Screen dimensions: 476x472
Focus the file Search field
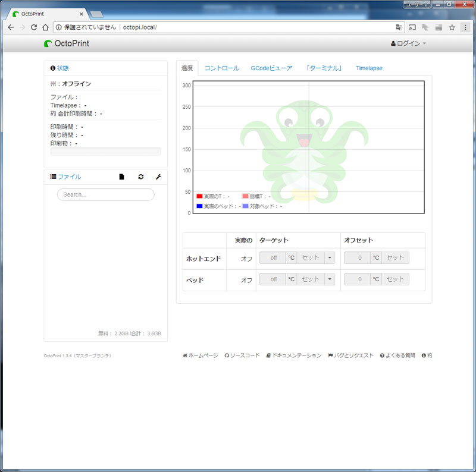click(x=106, y=194)
